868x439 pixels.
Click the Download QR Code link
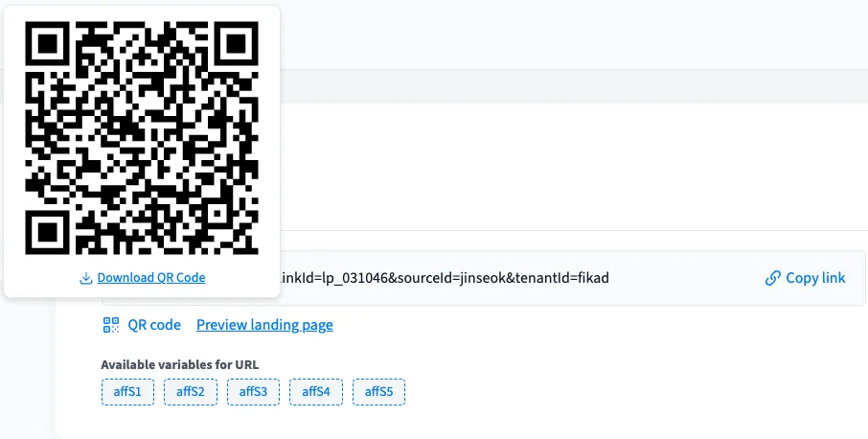tap(151, 277)
